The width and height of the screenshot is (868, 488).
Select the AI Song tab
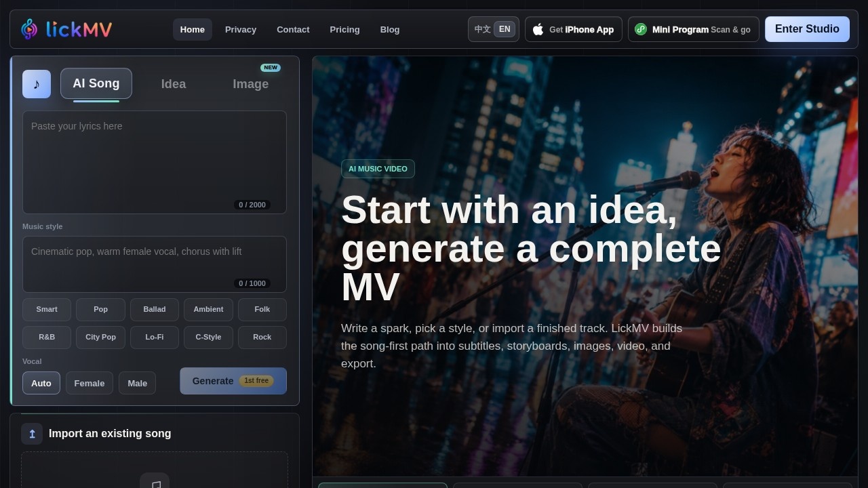(x=96, y=83)
